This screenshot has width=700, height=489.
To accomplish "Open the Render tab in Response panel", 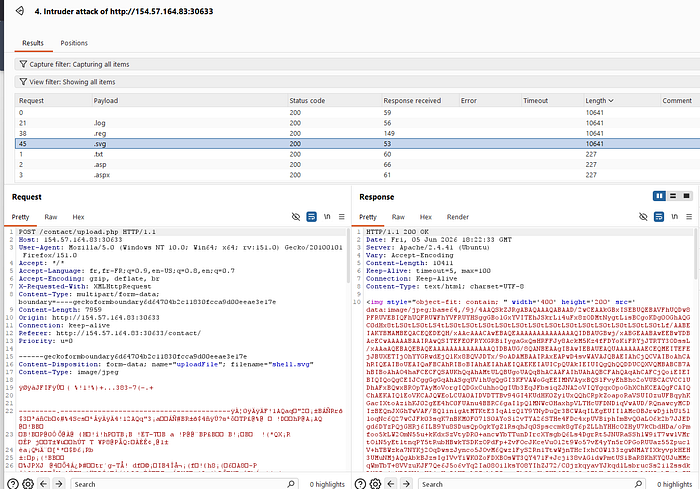I will coord(458,217).
